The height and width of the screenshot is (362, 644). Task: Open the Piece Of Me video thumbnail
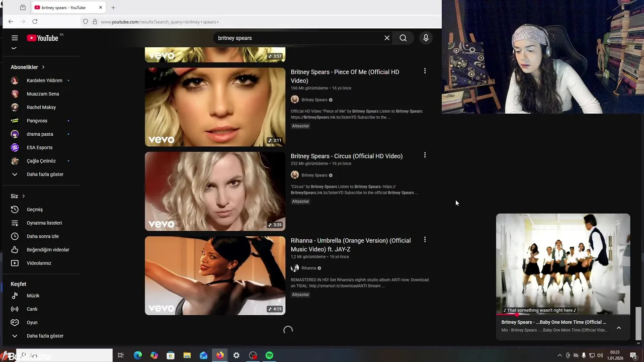coord(215,107)
